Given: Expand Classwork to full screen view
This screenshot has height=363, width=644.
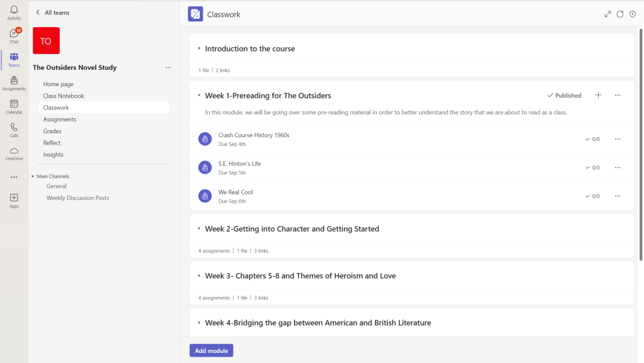Looking at the screenshot, I should 607,14.
